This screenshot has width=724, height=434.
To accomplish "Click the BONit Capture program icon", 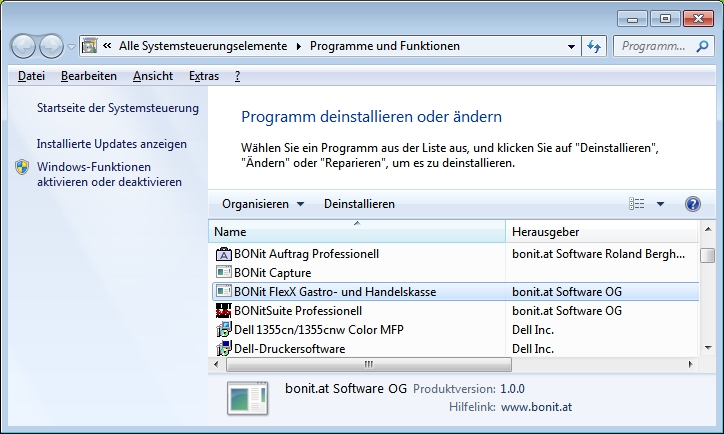I will pyautogui.click(x=223, y=272).
